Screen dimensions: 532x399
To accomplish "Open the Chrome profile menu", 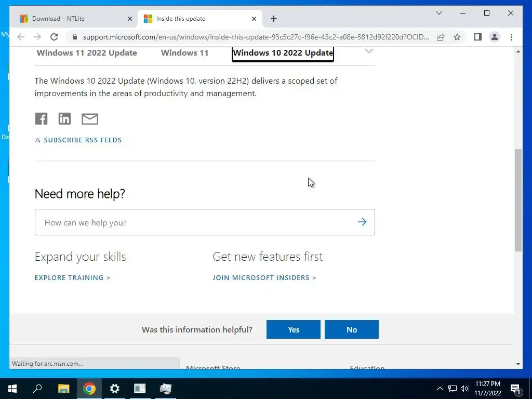I will 495,37.
